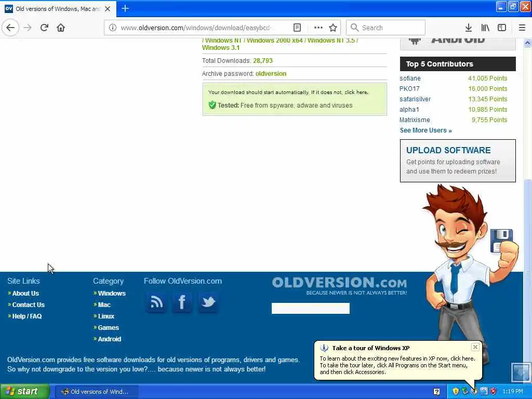532x399 pixels.
Task: Open the Twitter bird icon
Action: [208, 302]
